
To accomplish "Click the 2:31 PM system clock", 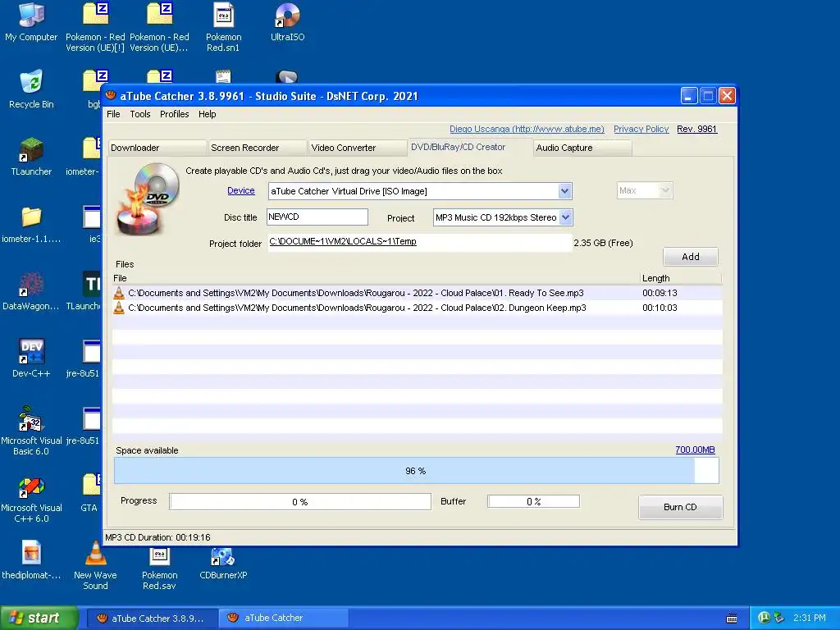I will [809, 618].
